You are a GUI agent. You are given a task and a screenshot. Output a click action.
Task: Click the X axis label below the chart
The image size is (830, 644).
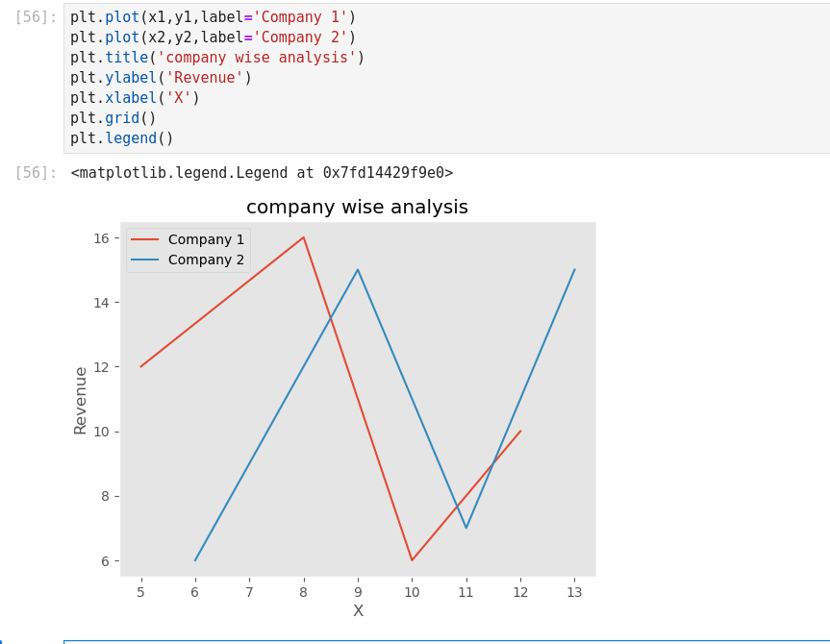pyautogui.click(x=358, y=611)
